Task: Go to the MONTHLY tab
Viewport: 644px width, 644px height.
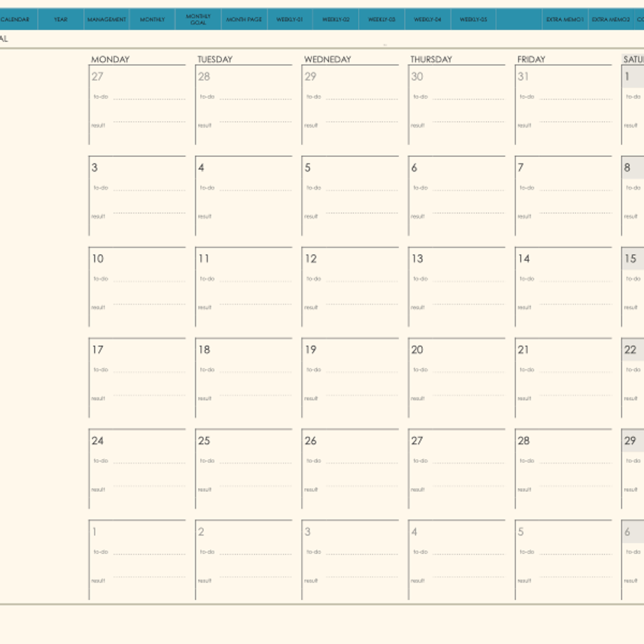Action: tap(153, 20)
